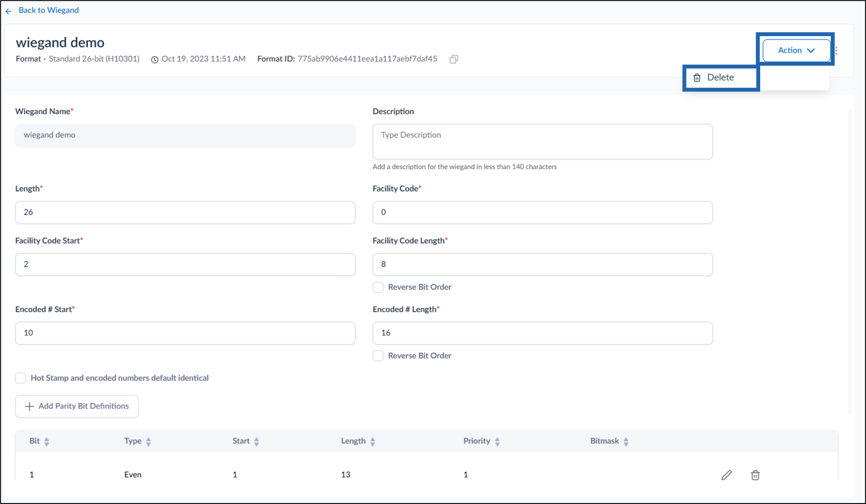
Task: Edit the parity bit 1 row with pencil icon
Action: click(726, 475)
